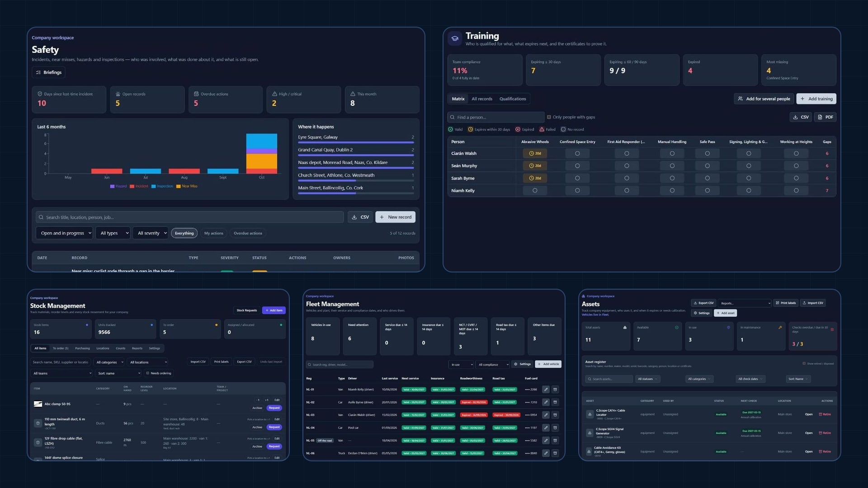Open the All teams dropdown in Stock Management
Viewport: 868px width, 488px height.
point(61,373)
